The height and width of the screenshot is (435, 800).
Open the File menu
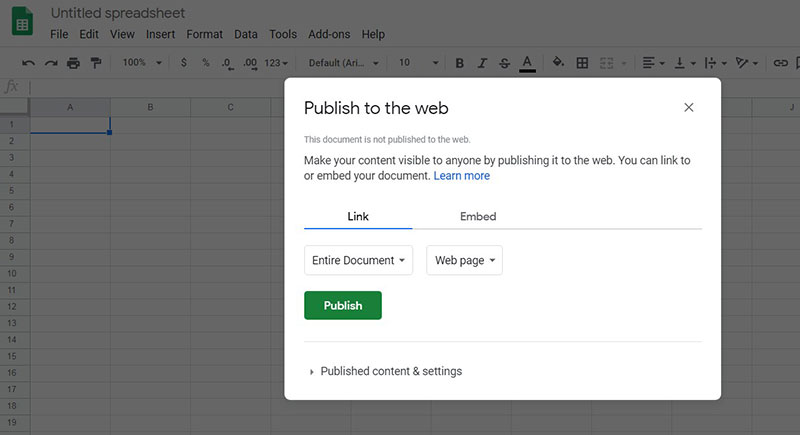pyautogui.click(x=59, y=34)
